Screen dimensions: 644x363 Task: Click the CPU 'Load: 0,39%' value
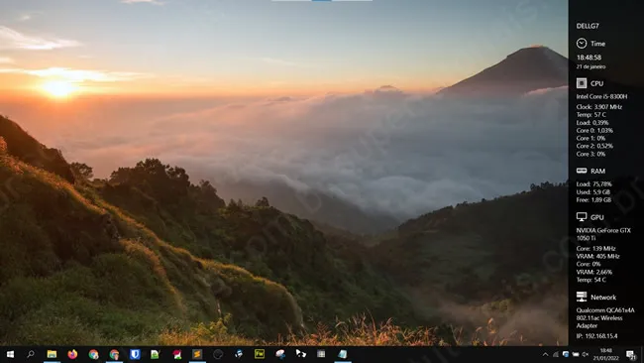(x=592, y=122)
